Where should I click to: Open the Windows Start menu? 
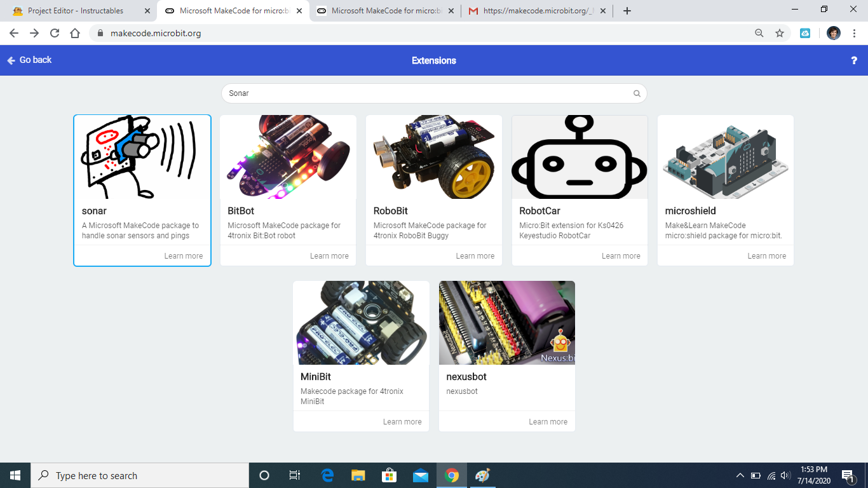(15, 475)
